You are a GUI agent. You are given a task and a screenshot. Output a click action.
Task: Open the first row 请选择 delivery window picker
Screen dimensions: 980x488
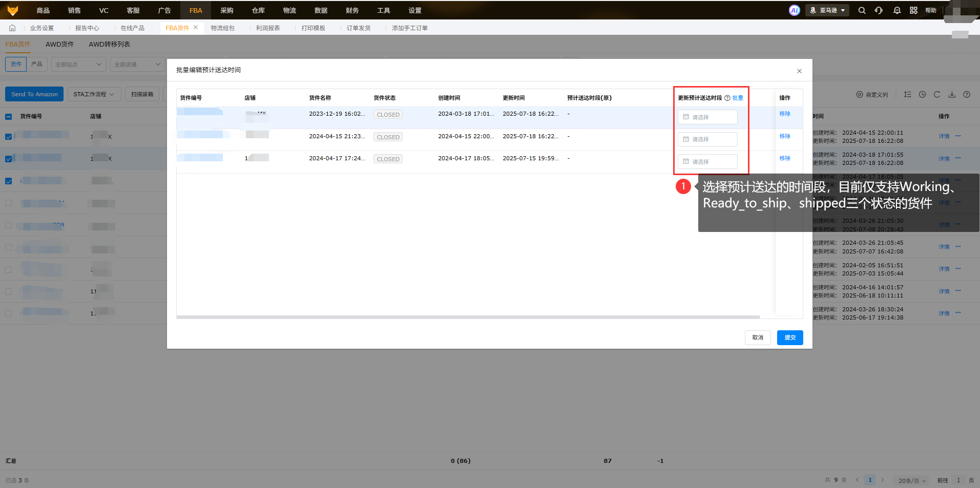[x=707, y=117]
